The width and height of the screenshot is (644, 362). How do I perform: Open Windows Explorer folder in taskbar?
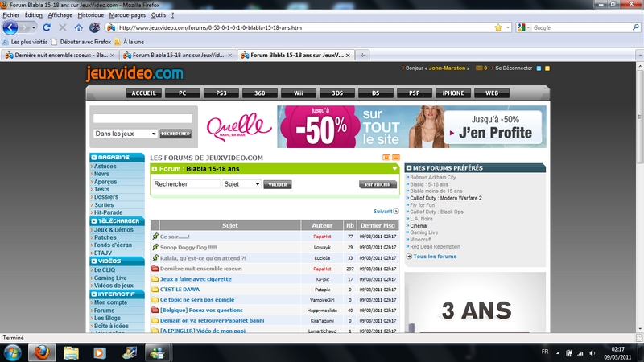click(x=71, y=352)
